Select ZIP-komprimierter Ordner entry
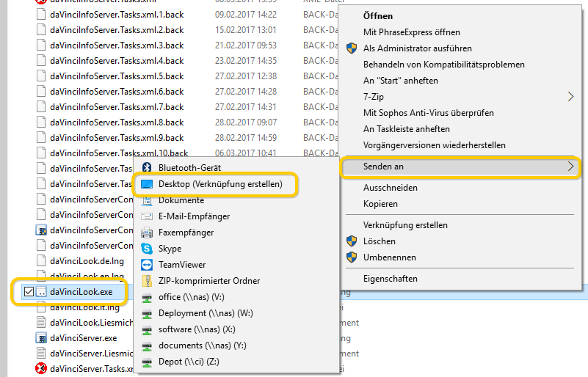 tap(209, 281)
